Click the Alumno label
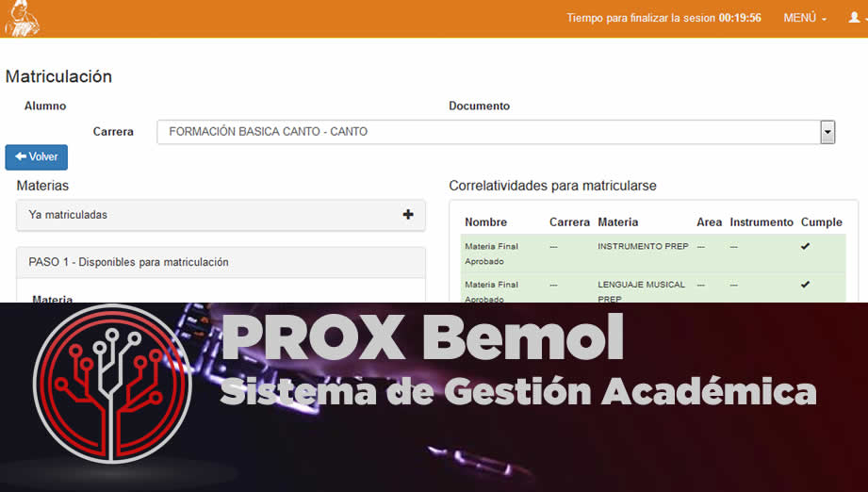 click(45, 107)
